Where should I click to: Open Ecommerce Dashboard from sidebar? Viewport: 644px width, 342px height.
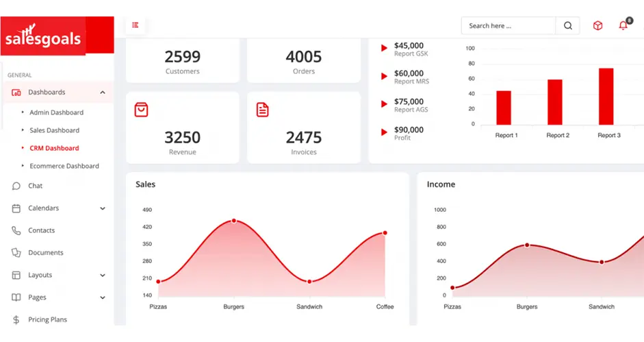(x=64, y=166)
